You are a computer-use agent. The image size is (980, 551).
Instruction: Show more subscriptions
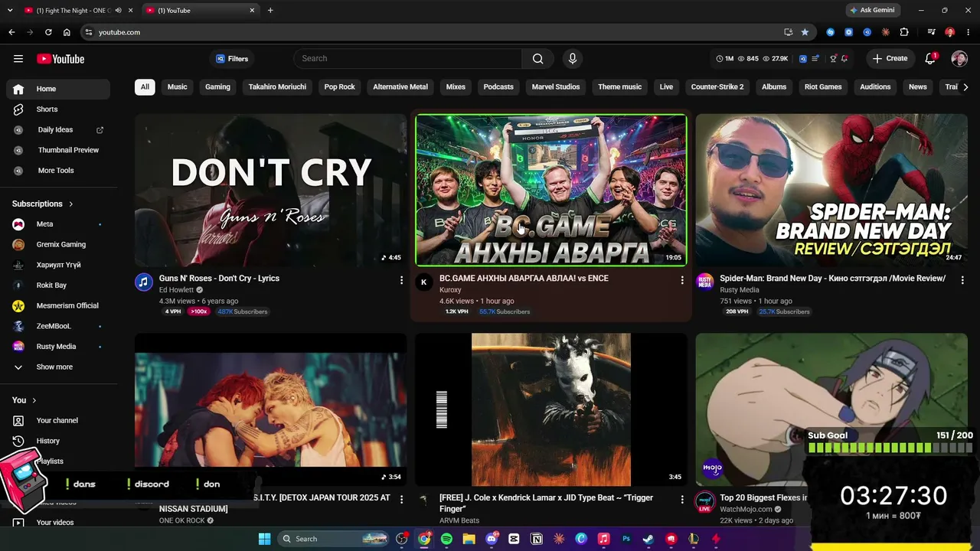pyautogui.click(x=54, y=367)
